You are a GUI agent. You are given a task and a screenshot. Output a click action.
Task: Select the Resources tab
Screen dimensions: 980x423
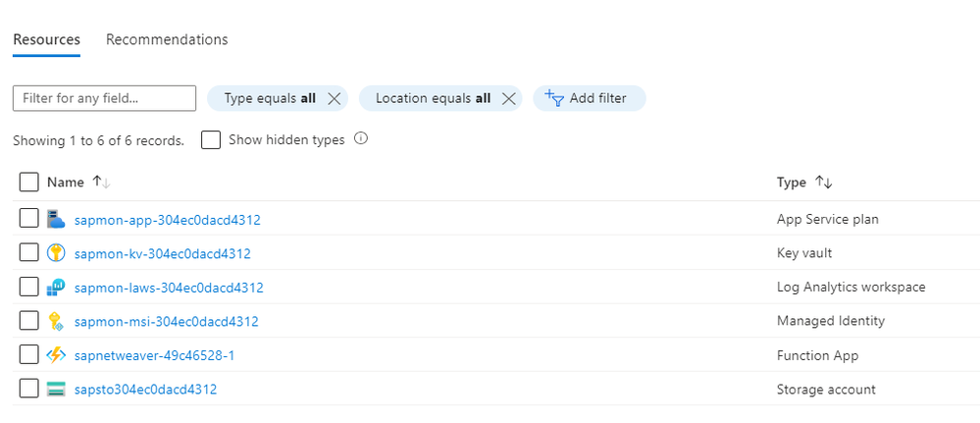pos(46,39)
